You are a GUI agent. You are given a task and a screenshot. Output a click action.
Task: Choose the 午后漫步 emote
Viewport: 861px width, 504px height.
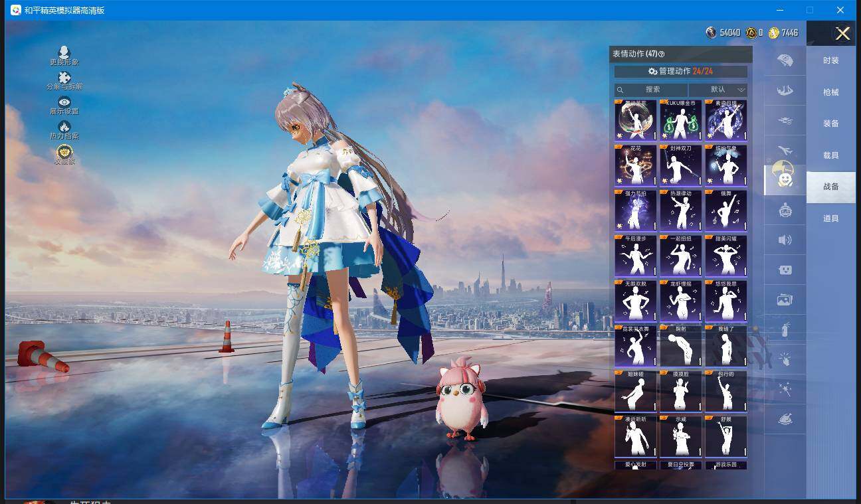tap(636, 255)
